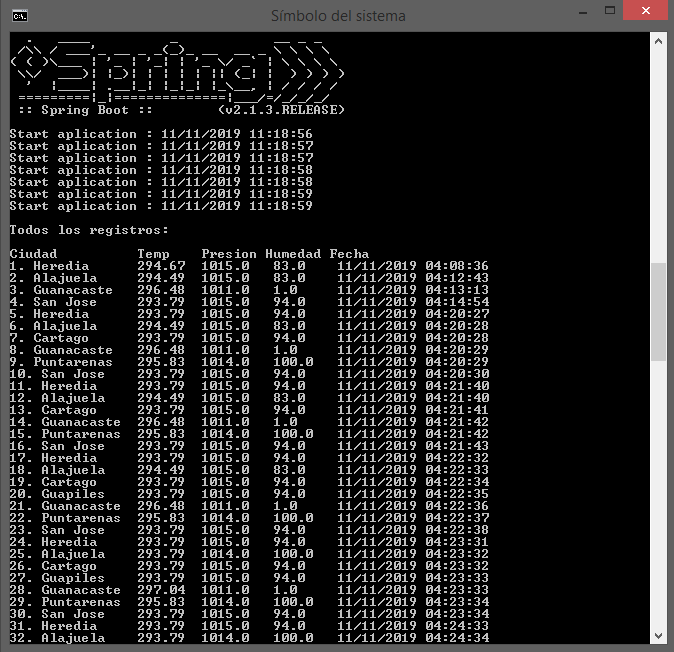Click row '7. Cartago'
Viewport: 674px width, 652px height.
[x=249, y=338]
